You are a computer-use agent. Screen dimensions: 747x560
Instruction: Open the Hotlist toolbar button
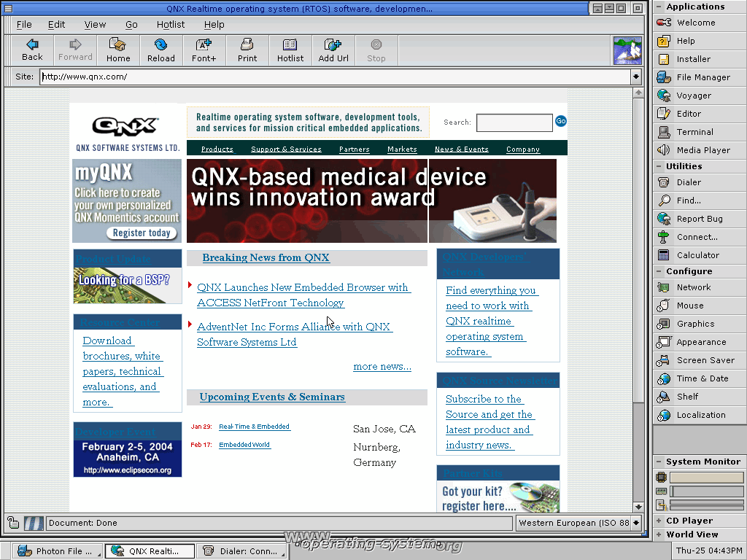click(x=290, y=50)
